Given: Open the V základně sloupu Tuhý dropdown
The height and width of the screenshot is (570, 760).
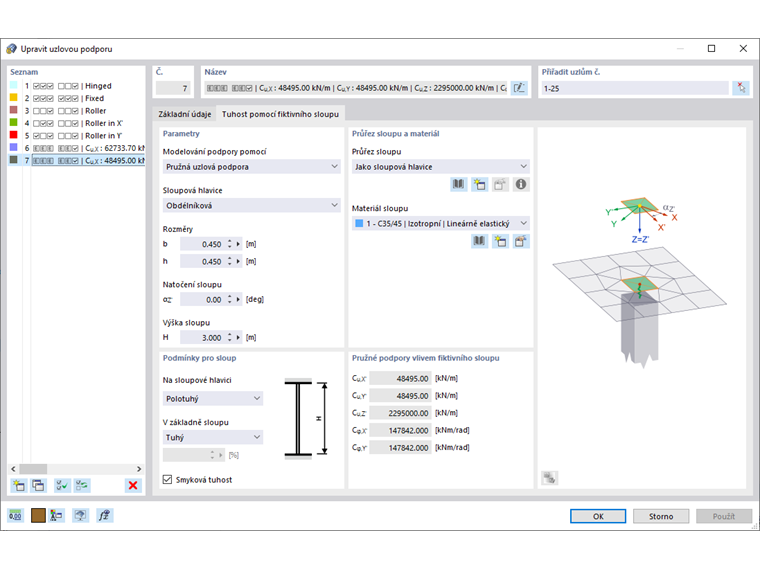Looking at the screenshot, I should coord(213,437).
